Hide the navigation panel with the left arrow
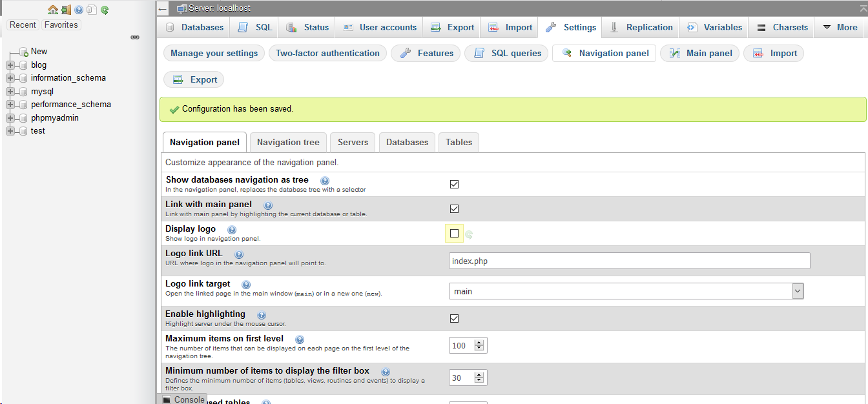This screenshot has height=404, width=868. pyautogui.click(x=162, y=8)
